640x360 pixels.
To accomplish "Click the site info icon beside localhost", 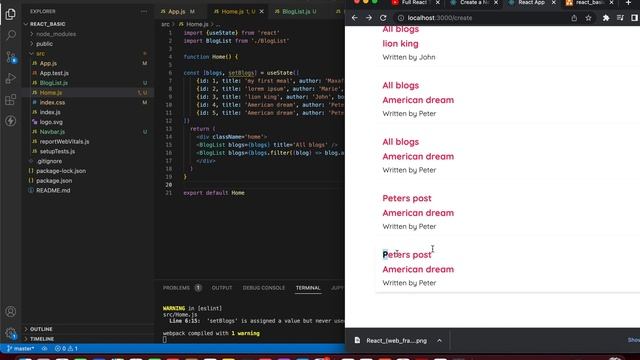I will point(401,18).
